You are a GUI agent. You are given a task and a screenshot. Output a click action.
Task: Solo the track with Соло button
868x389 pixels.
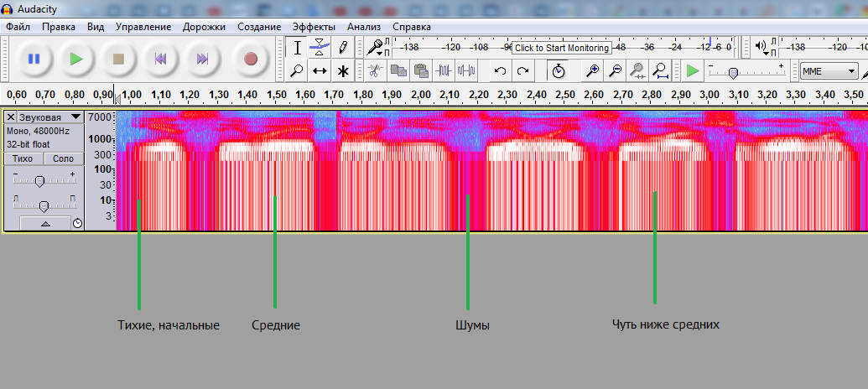tap(63, 158)
